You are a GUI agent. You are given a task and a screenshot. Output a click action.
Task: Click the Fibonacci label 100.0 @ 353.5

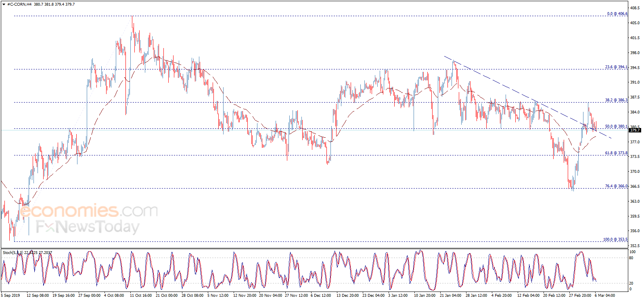(x=615, y=239)
